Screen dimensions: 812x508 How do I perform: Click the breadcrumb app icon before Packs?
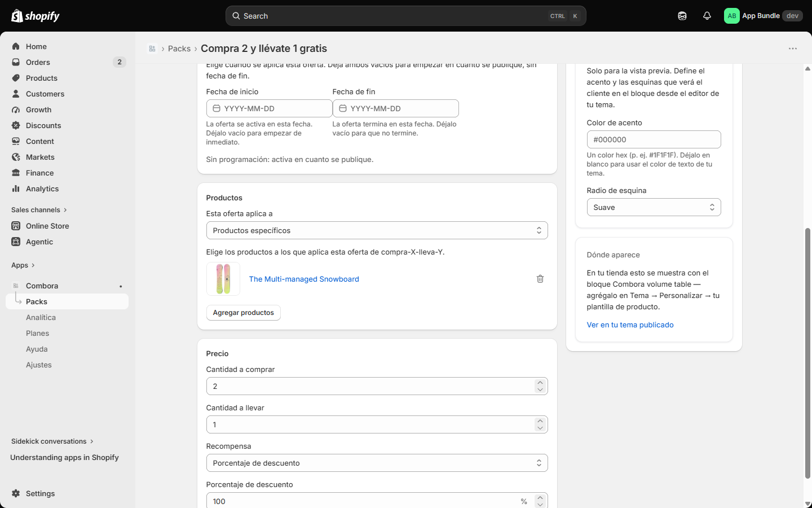[x=152, y=49]
